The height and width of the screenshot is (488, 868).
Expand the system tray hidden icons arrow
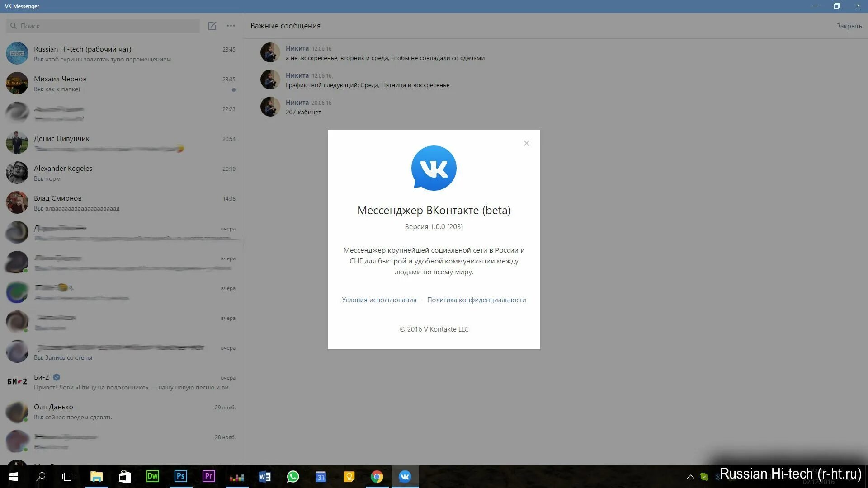pos(690,476)
